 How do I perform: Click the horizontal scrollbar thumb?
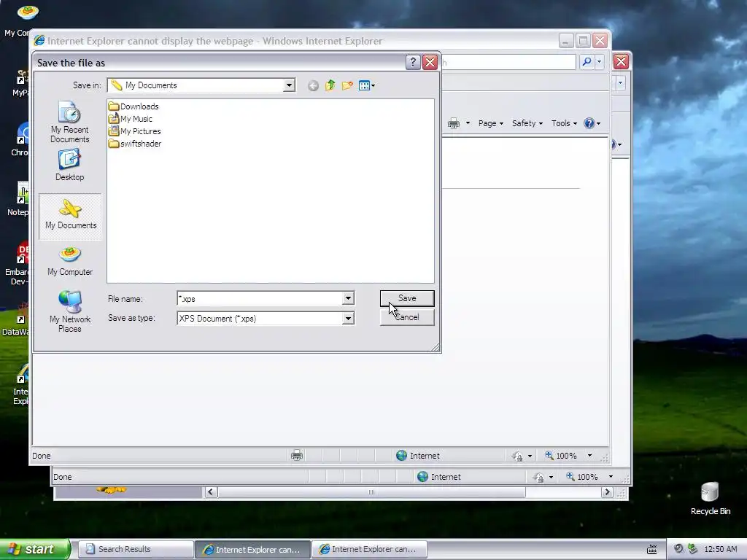[371, 492]
